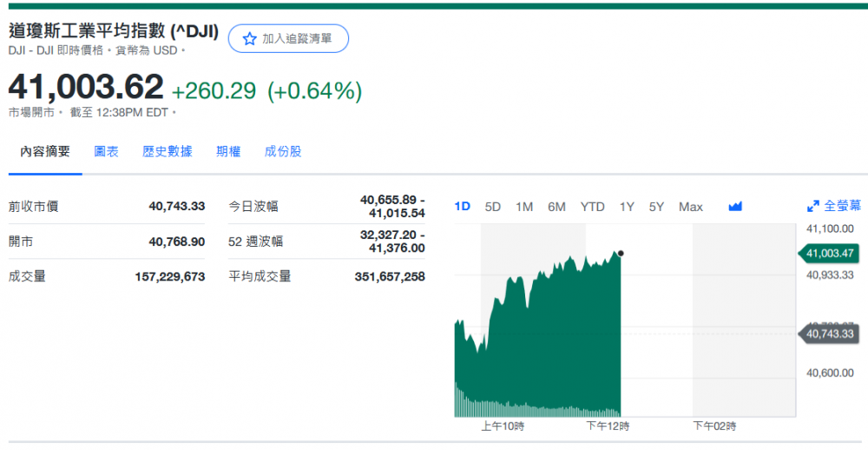Select the 1D chart range
Screen dimensions: 868x450
click(463, 207)
